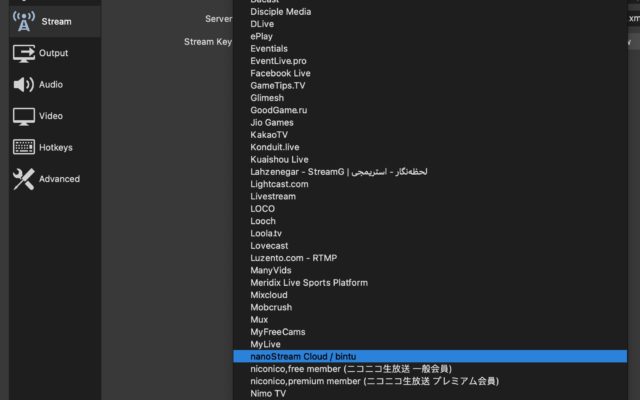Click the Hotkeys keyboard icon
The image size is (640, 400).
click(24, 147)
